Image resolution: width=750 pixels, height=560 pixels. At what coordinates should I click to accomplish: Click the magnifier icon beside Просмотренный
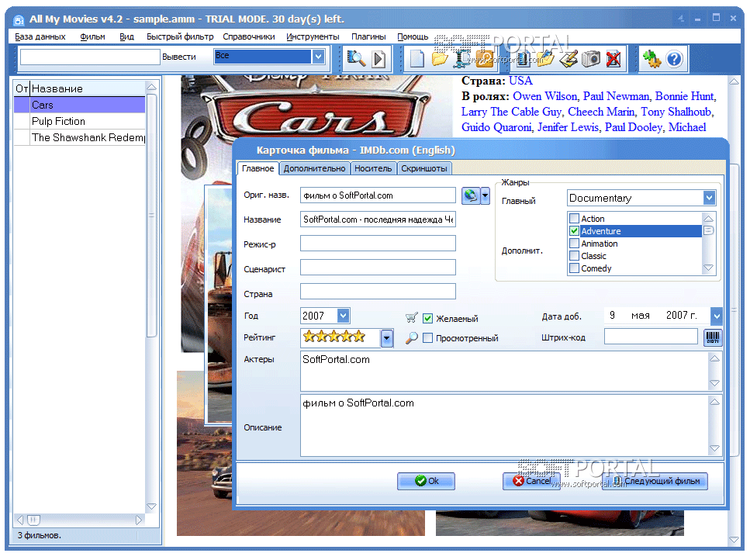(411, 338)
